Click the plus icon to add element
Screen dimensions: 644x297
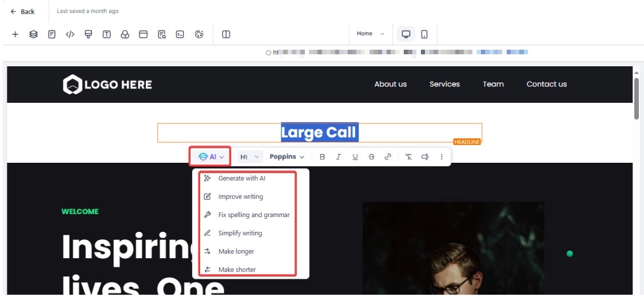(x=15, y=34)
